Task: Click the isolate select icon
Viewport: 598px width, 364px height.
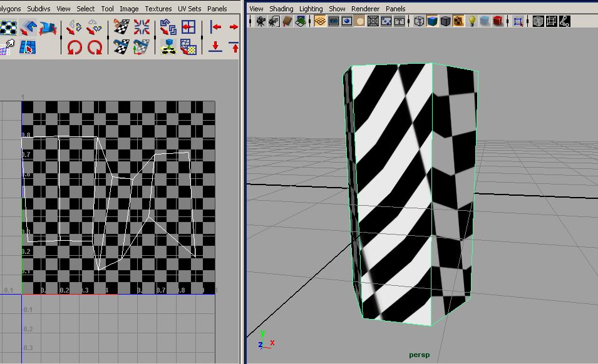Action: pyautogui.click(x=518, y=21)
